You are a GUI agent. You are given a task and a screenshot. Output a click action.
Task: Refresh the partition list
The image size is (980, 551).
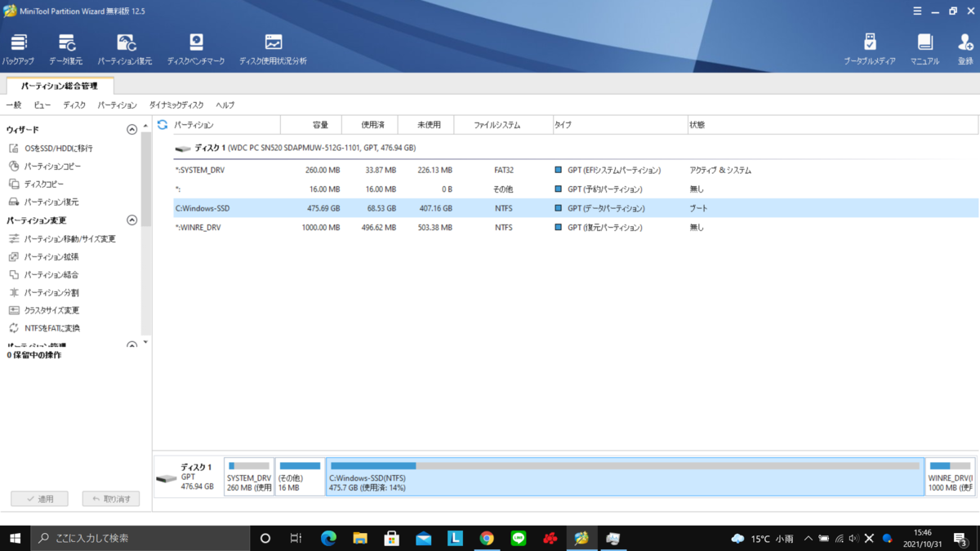[x=162, y=124]
